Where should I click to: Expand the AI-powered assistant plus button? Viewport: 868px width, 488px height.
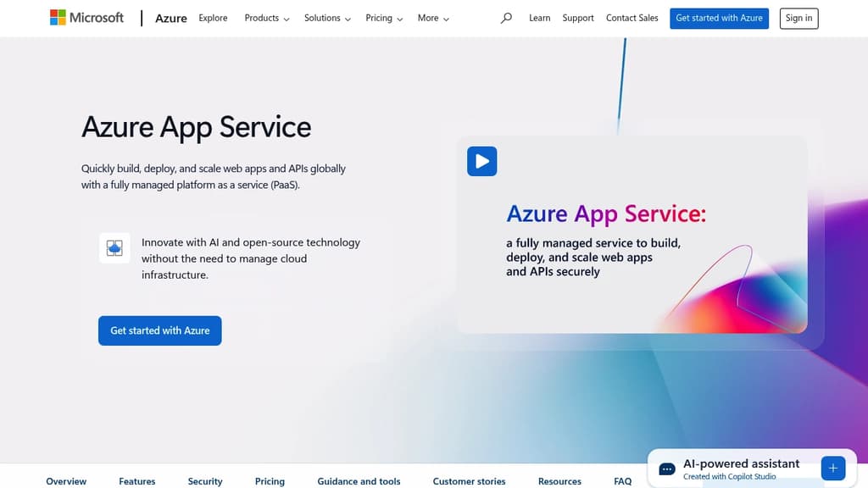point(832,468)
